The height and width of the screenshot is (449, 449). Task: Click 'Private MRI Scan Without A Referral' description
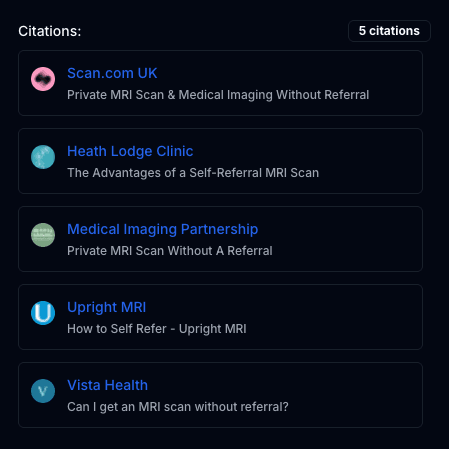tap(170, 251)
